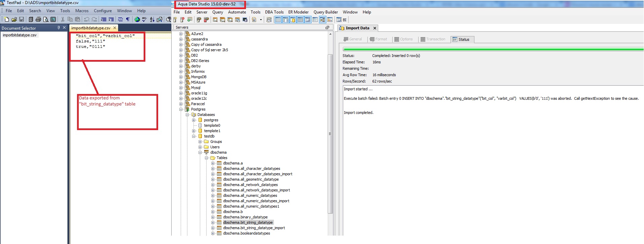Create a new document in TextPad toolbar

tap(7, 20)
